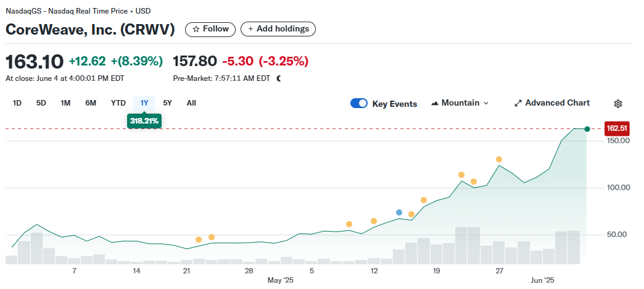Screen dimensions: 644x289
Task: Open the Advanced Chart view
Action: 552,103
